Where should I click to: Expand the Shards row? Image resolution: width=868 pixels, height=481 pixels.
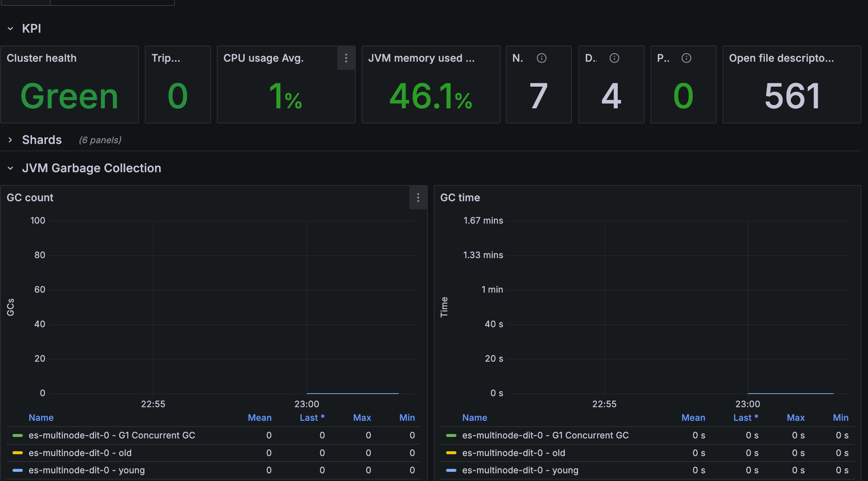[10, 140]
